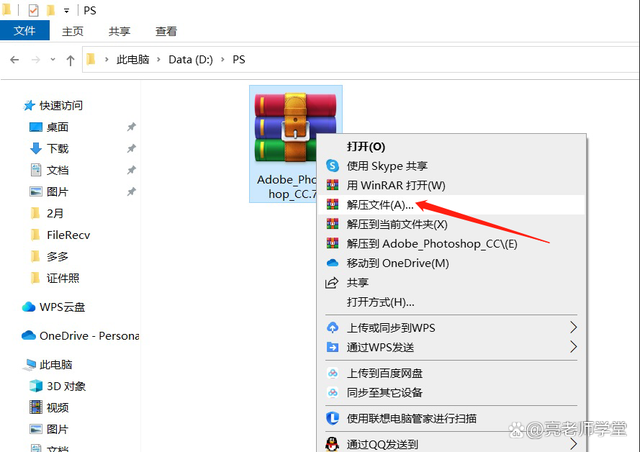Image resolution: width=640 pixels, height=452 pixels.
Task: Click OneDrive cloud icon in context menu
Action: [333, 263]
